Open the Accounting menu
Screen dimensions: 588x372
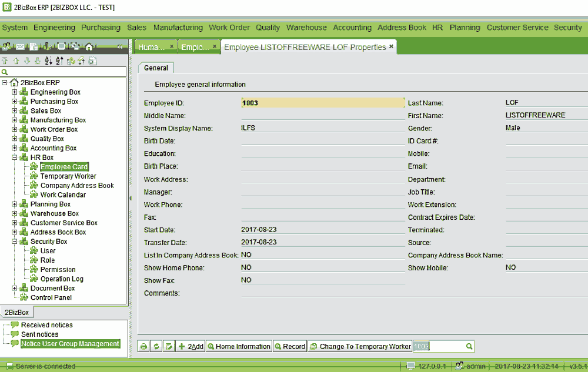tap(352, 28)
